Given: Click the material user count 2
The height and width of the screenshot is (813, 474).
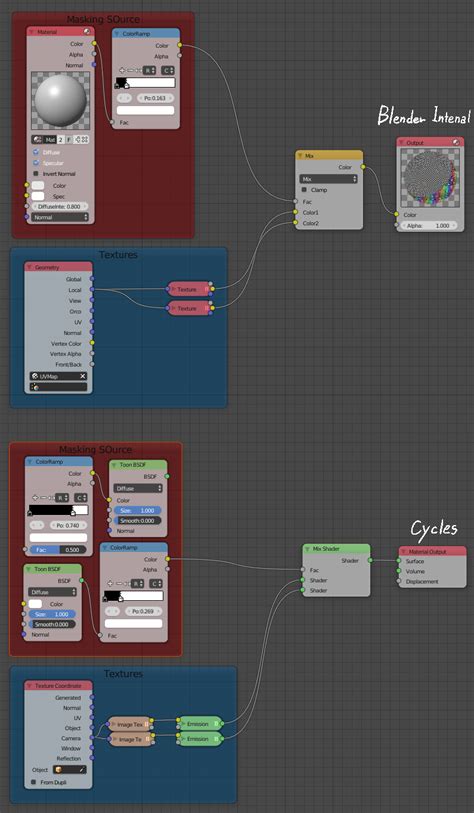Looking at the screenshot, I should coord(60,140).
